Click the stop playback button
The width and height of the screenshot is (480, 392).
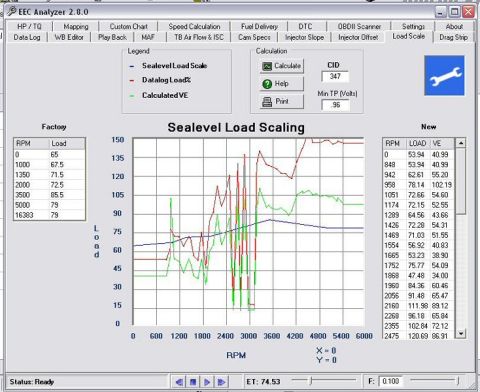click(193, 382)
